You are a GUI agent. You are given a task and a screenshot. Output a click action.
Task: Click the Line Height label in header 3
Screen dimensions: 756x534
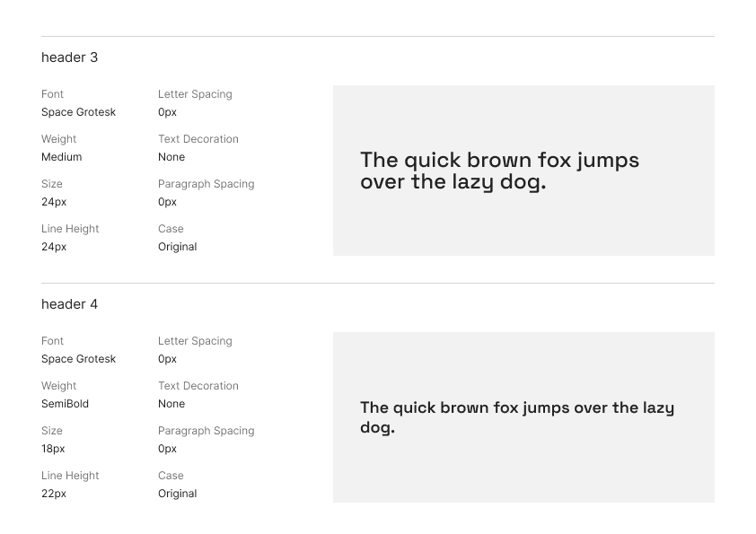click(x=70, y=229)
